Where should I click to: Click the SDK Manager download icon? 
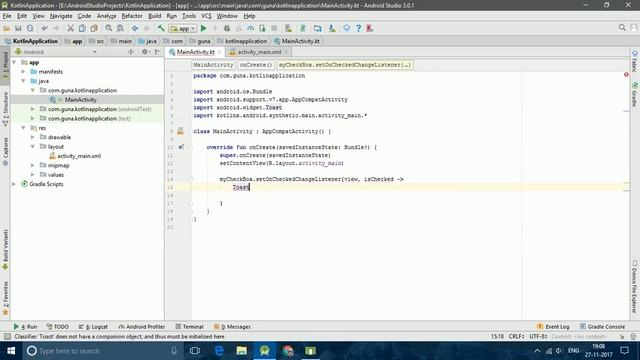332,28
